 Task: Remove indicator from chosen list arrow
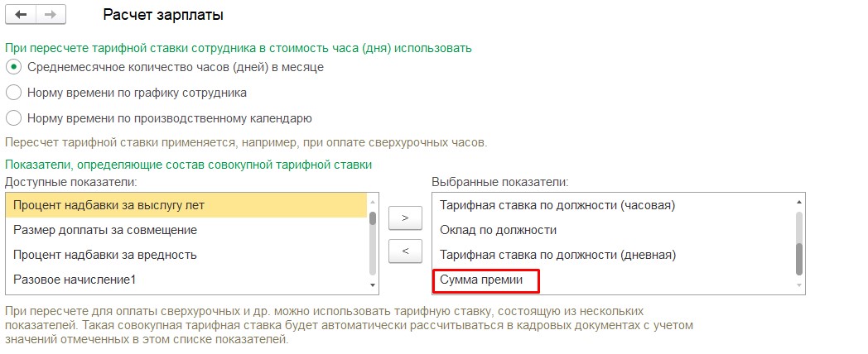[x=405, y=251]
